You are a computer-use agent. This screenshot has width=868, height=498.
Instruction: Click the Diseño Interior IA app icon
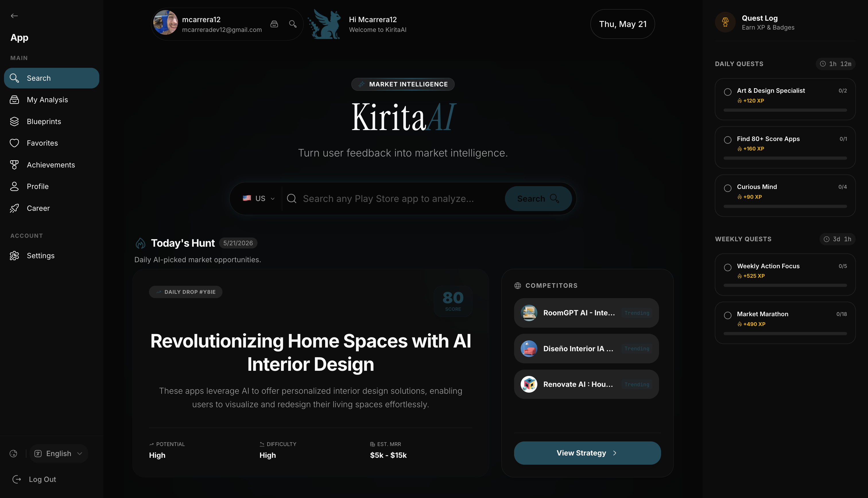point(529,349)
